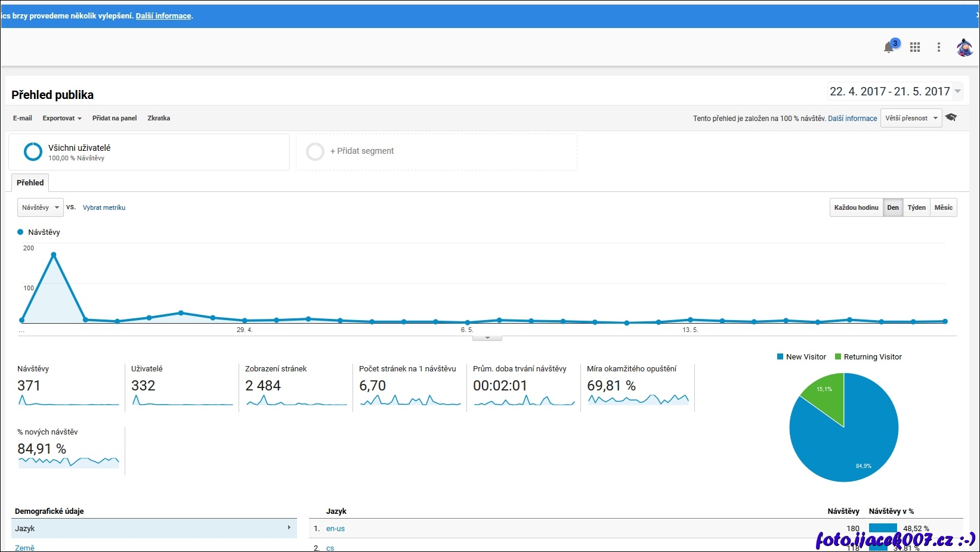The image size is (980, 552).
Task: Switch chart to Každou hodinu view
Action: pos(856,207)
